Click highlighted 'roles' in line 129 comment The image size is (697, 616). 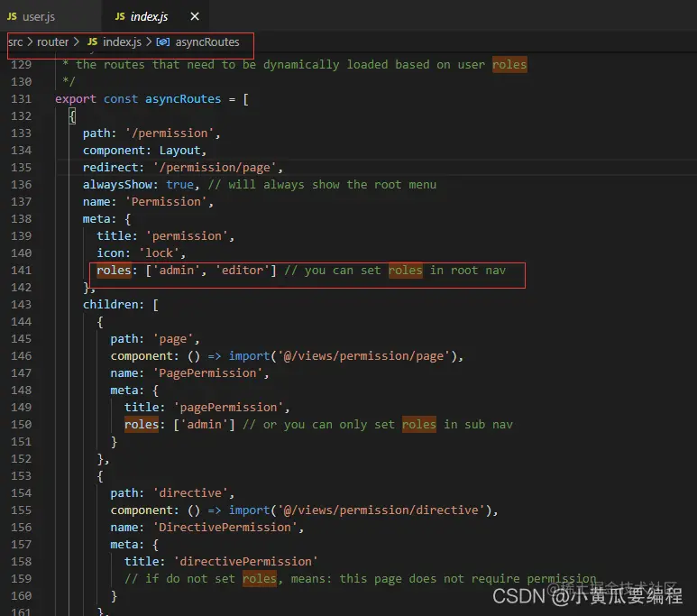point(509,65)
